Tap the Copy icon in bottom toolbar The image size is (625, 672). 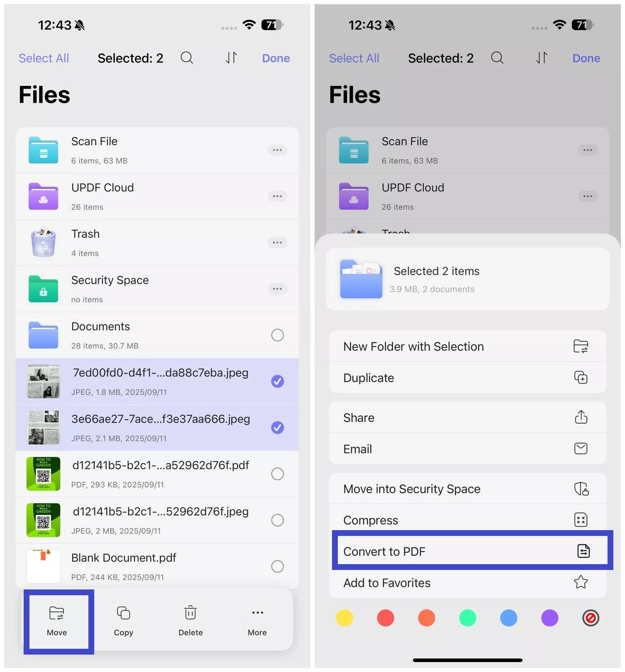coord(123,613)
